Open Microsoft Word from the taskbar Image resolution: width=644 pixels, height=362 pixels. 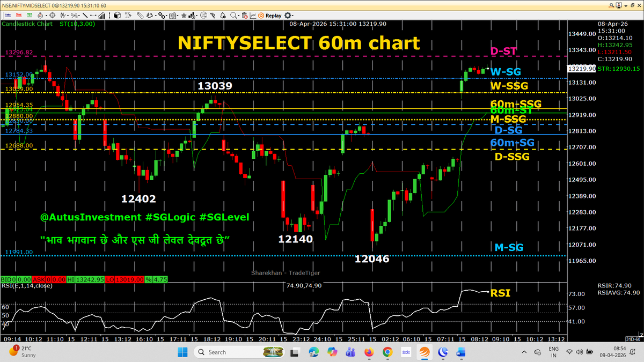point(462,352)
